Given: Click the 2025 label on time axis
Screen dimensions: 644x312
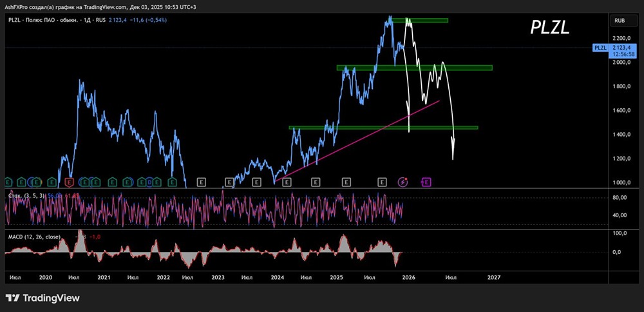Looking at the screenshot, I should pyautogui.click(x=337, y=277).
